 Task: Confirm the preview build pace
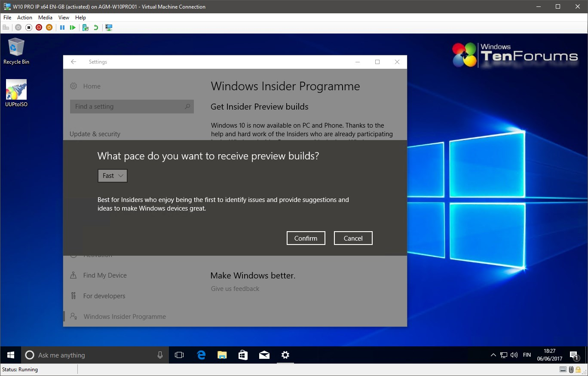[x=306, y=238]
